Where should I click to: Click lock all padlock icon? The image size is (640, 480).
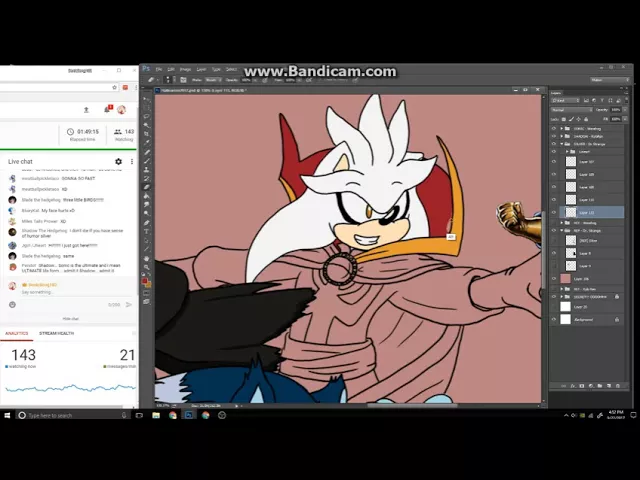tap(586, 119)
